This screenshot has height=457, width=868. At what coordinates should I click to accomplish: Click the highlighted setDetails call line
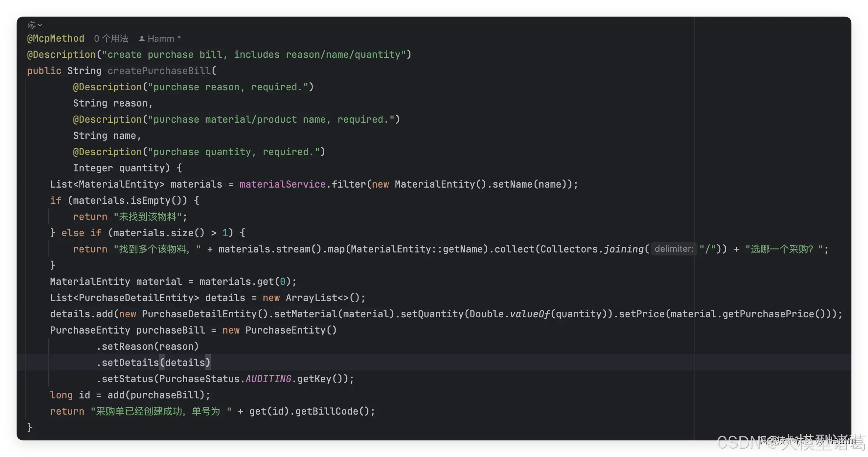coord(153,363)
